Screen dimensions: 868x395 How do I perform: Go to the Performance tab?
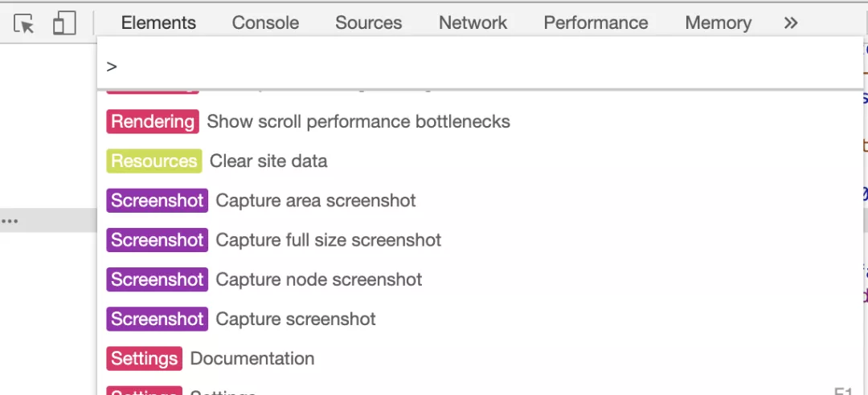click(x=596, y=23)
